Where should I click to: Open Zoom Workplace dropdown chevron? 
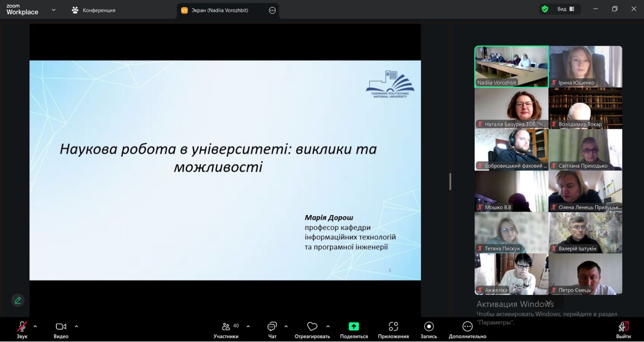click(54, 10)
